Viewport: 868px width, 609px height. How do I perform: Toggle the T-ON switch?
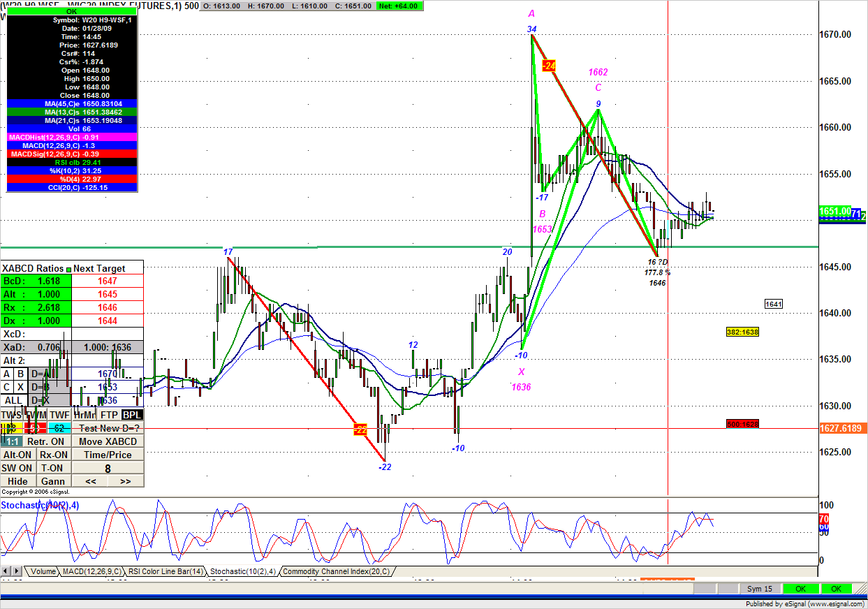tap(53, 468)
